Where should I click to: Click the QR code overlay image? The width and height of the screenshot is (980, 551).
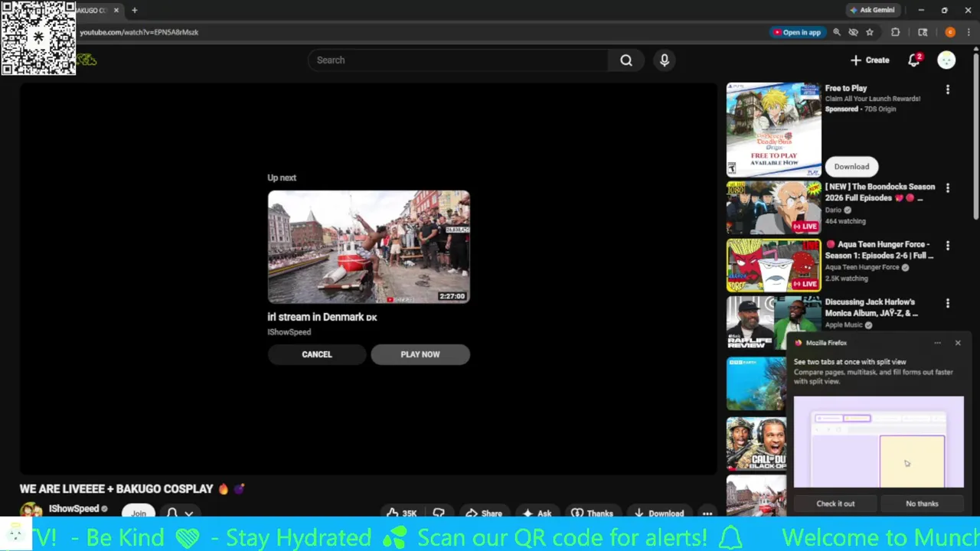[38, 37]
